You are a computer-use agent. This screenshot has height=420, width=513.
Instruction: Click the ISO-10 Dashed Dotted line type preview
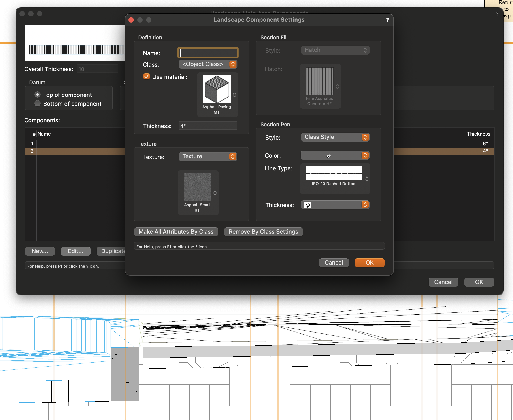(x=334, y=173)
